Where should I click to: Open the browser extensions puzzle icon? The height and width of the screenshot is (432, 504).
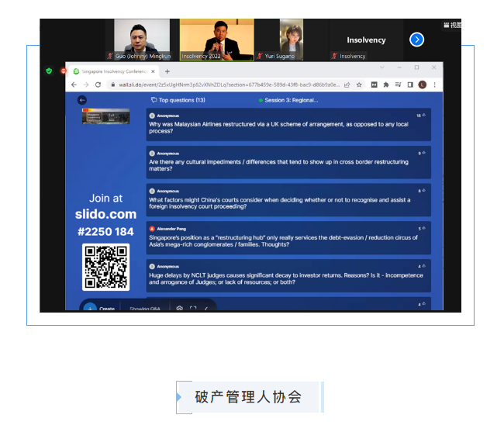386,85
